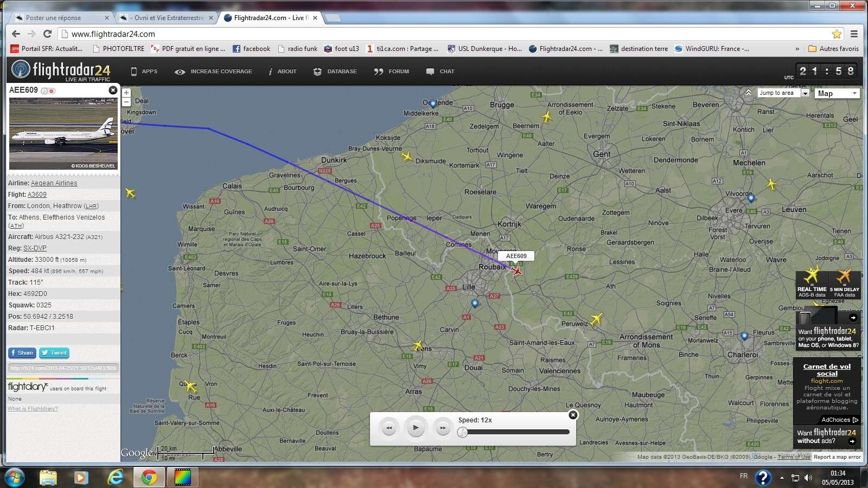Click Report a map error link
Image resolution: width=868 pixels, height=488 pixels.
(x=837, y=457)
